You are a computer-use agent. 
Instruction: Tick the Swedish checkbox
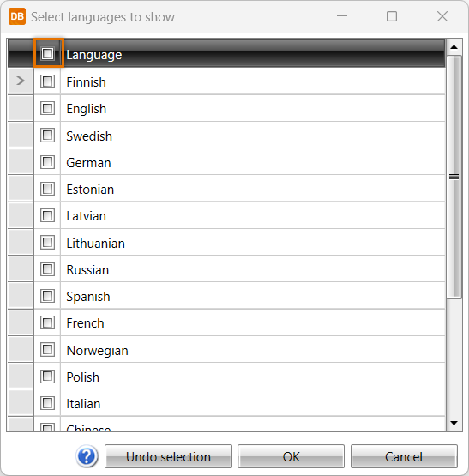[48, 136]
